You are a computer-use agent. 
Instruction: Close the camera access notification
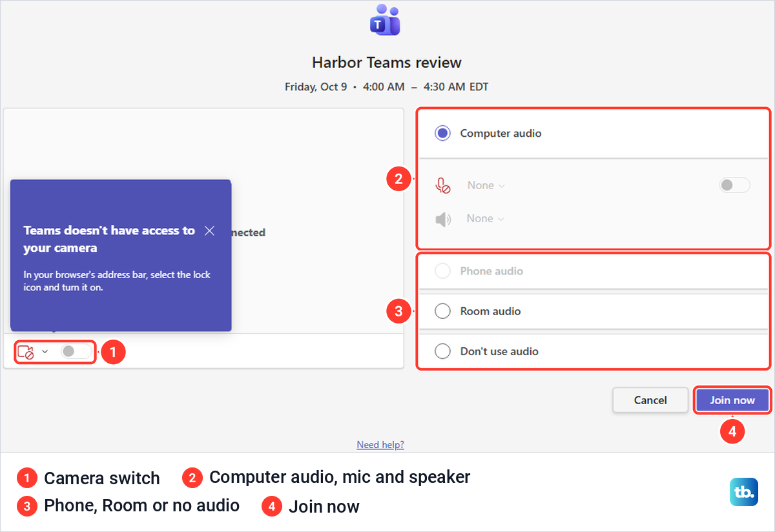[209, 230]
